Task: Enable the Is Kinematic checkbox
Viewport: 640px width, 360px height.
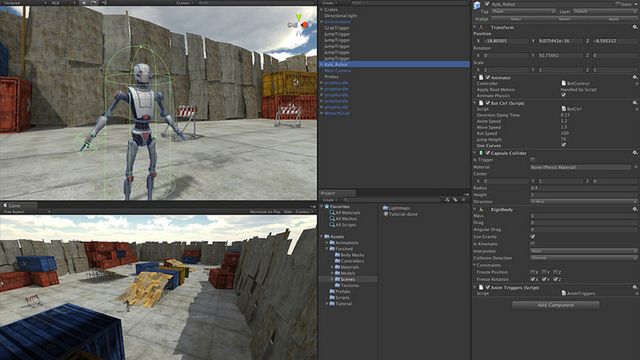Action: point(533,244)
